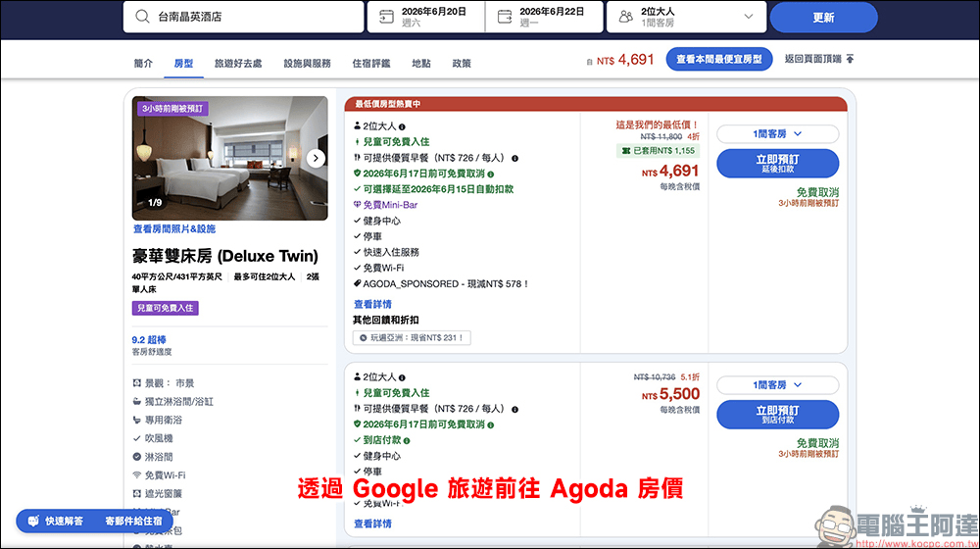Viewport: 980px width, 549px height.
Task: Click the 淋浴間 shower icon
Action: click(x=137, y=457)
